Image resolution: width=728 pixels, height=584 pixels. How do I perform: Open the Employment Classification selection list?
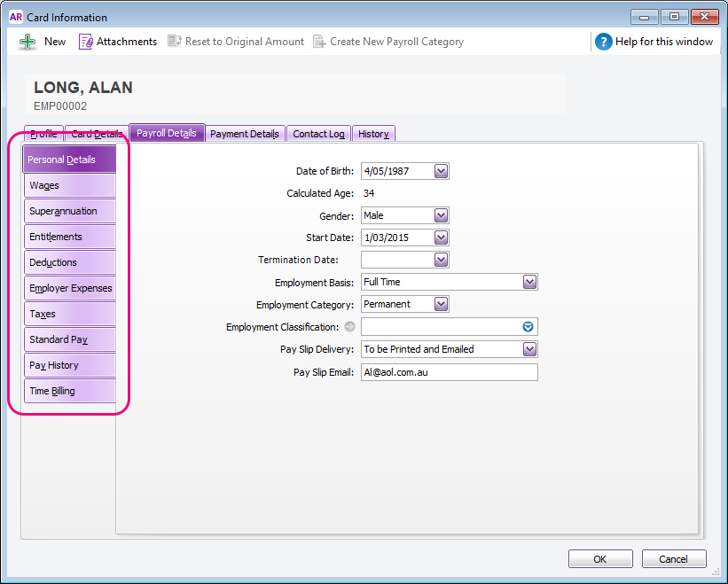coord(527,326)
